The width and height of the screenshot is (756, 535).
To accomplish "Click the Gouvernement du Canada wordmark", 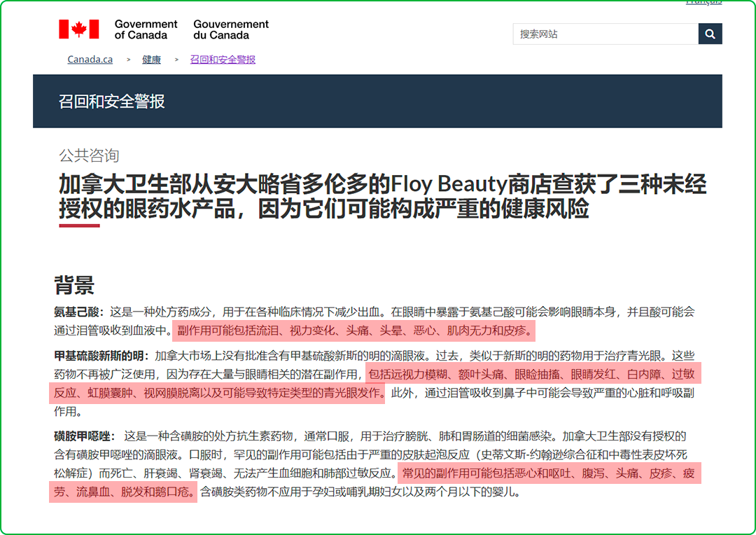I will point(231,29).
